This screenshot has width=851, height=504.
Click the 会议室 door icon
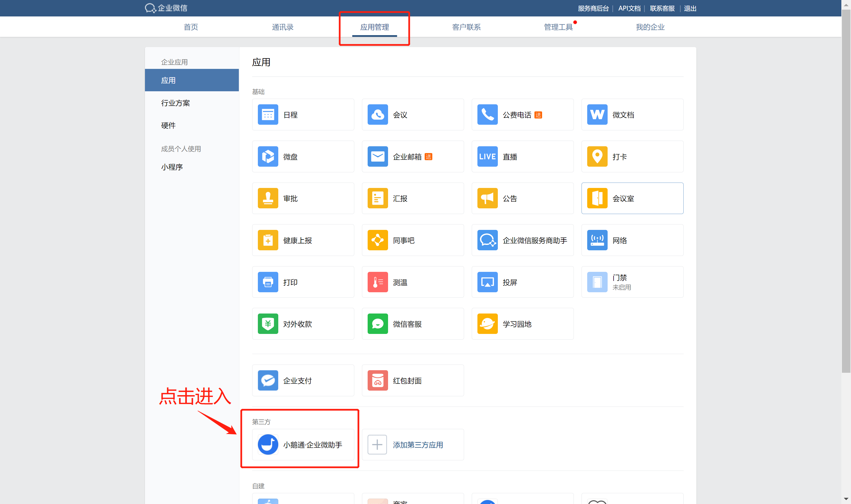click(x=597, y=198)
